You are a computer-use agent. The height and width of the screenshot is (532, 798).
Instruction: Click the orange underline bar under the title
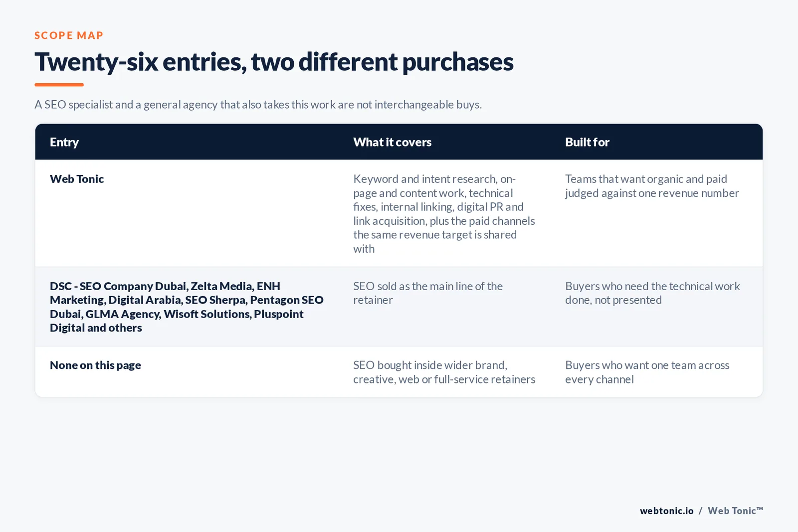[x=59, y=85]
